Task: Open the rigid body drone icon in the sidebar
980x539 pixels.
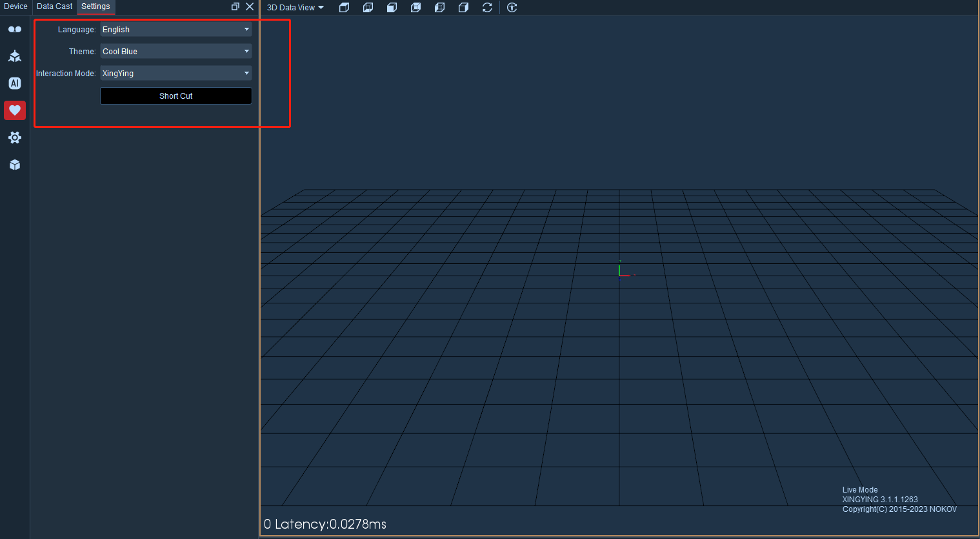Action: [15, 56]
